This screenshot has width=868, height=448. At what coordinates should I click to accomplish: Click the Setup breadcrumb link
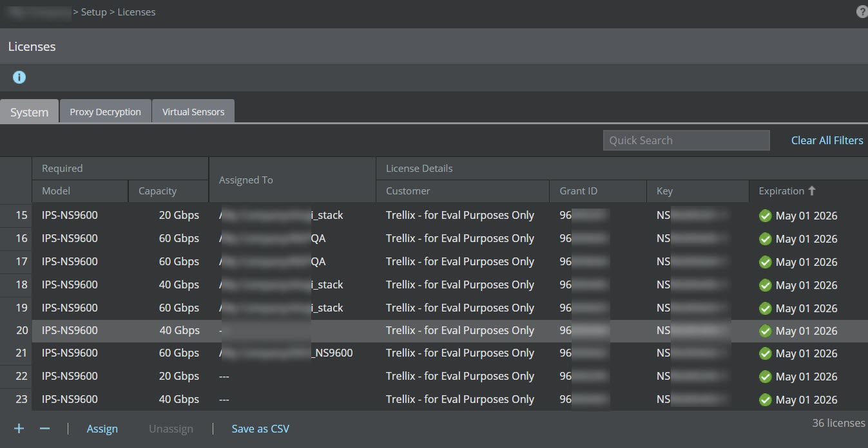(x=94, y=12)
